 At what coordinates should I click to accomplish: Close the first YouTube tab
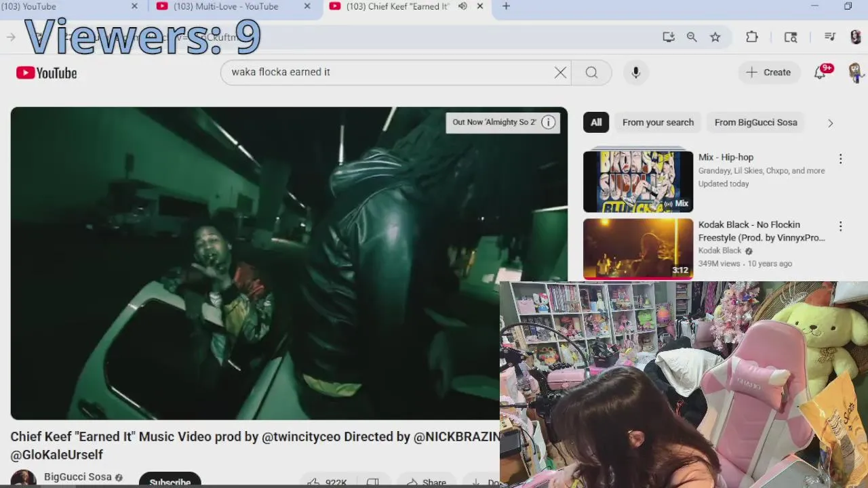pos(134,6)
